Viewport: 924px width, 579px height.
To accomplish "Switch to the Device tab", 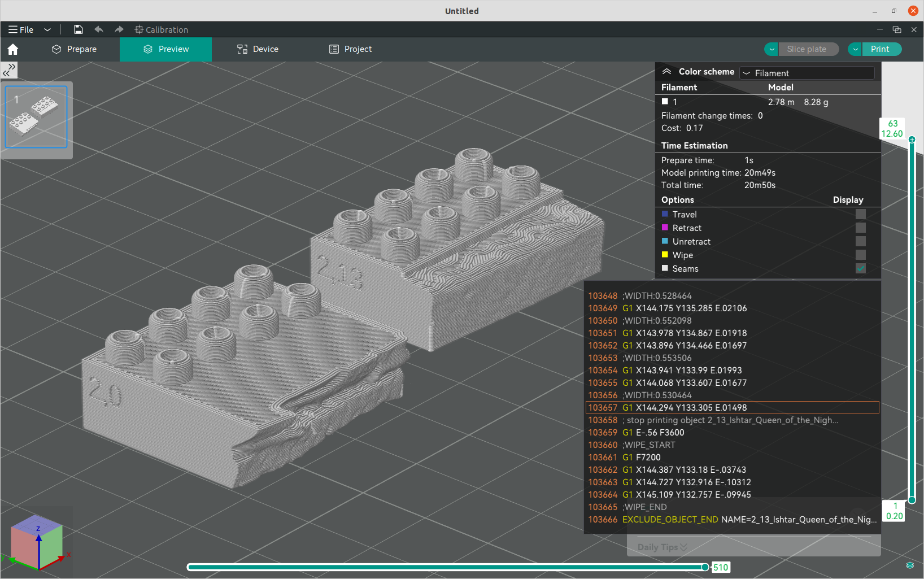I will point(258,49).
